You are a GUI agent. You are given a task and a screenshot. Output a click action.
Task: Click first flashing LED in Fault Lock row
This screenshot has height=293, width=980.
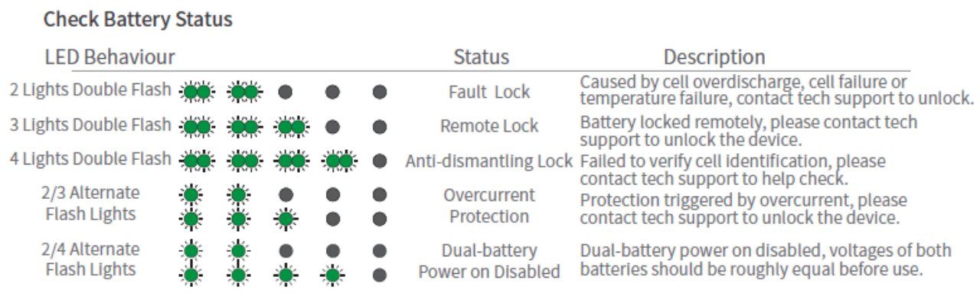point(198,93)
